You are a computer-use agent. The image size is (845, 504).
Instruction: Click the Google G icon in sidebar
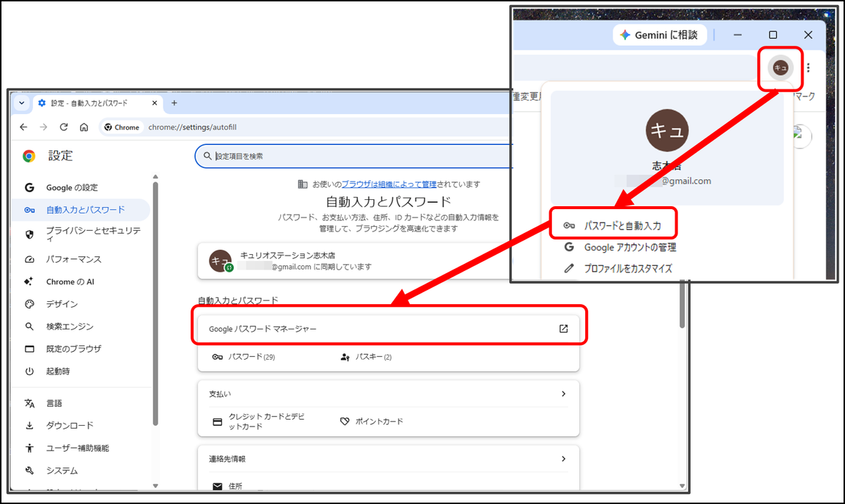click(30, 188)
